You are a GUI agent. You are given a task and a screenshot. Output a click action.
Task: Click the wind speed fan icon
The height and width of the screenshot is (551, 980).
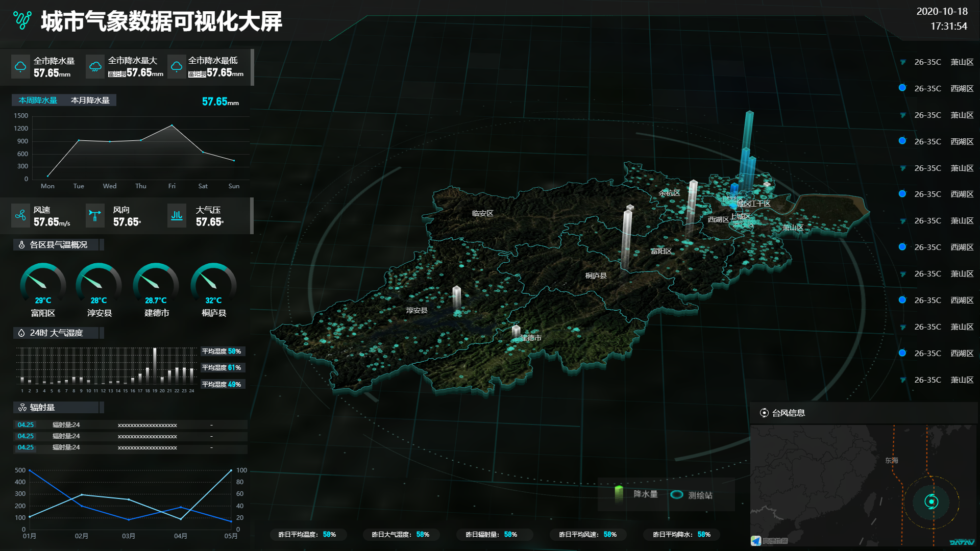20,215
